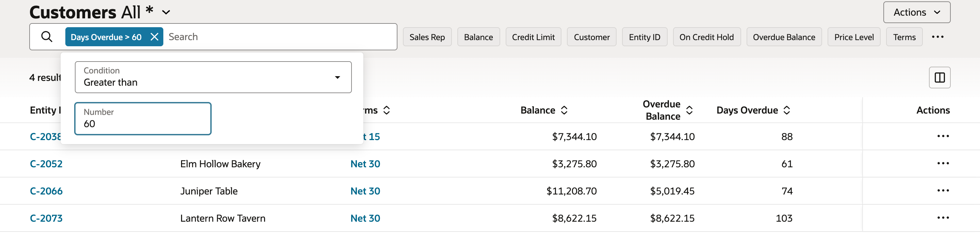Add the Balance filter chip

coord(478,37)
